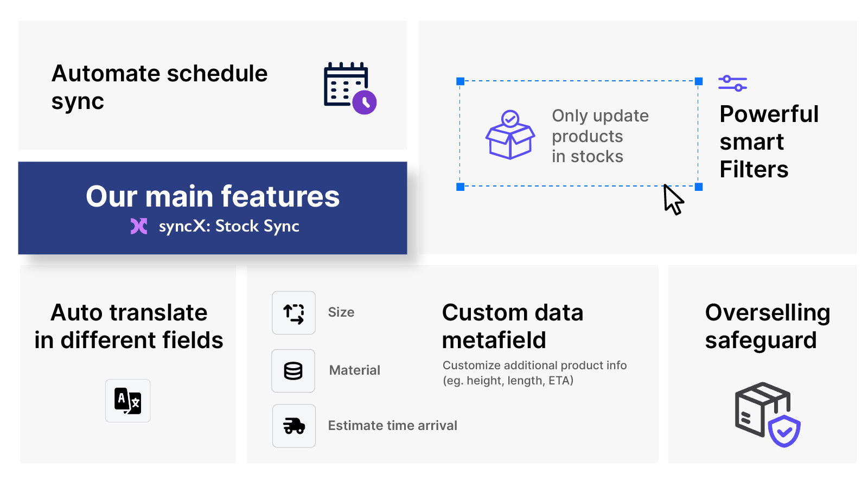Click the shielded package safeguard icon
Screen dimensions: 868x488
[768, 415]
